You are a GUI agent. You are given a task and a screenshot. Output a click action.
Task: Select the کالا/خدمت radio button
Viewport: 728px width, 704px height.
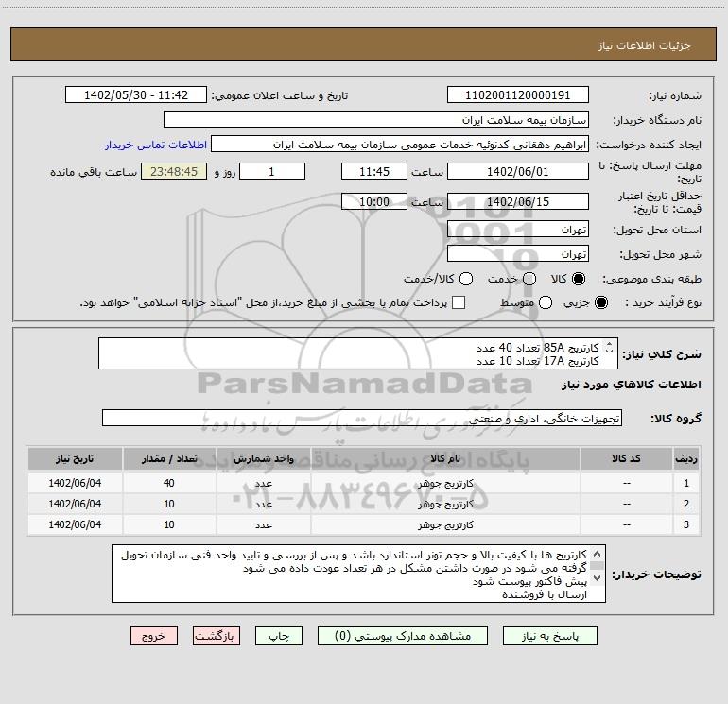click(466, 279)
